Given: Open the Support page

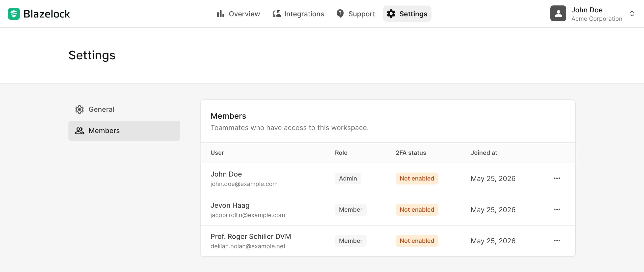Looking at the screenshot, I should pyautogui.click(x=355, y=14).
